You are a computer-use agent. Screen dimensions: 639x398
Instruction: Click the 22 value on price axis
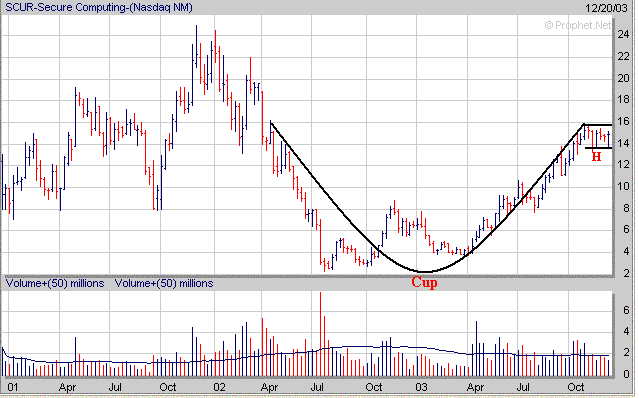pyautogui.click(x=624, y=56)
